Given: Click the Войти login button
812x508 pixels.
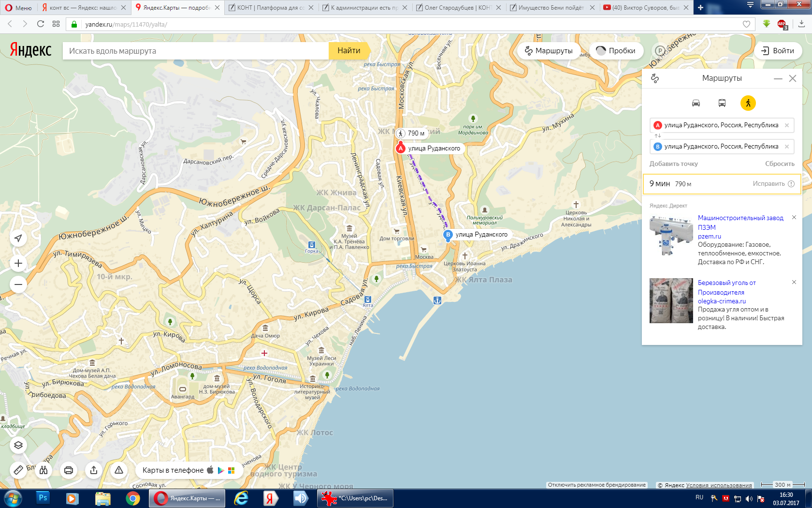Looking at the screenshot, I should [778, 51].
